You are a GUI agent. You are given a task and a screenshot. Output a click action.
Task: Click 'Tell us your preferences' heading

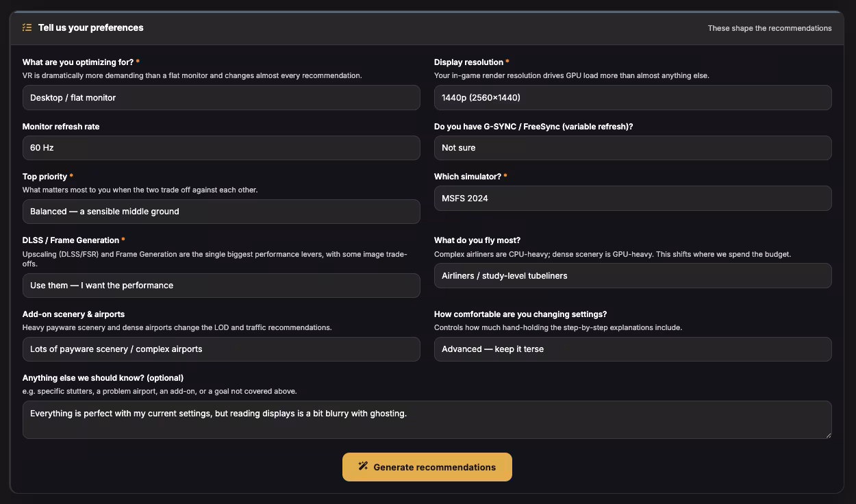click(91, 28)
